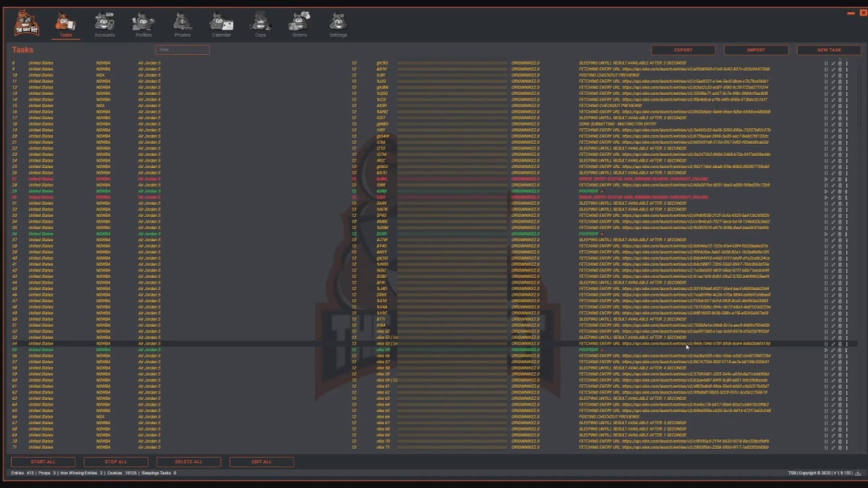
Task: Pause task row 54
Action: [x=826, y=344]
